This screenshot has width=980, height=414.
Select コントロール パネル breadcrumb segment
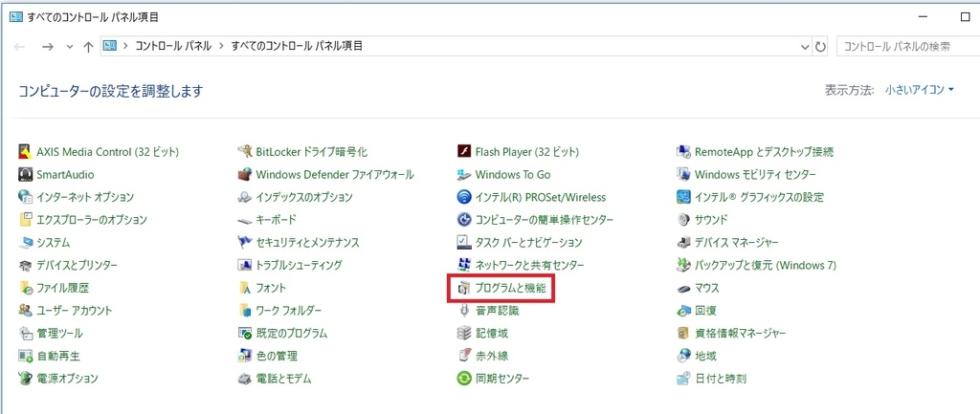(x=173, y=46)
